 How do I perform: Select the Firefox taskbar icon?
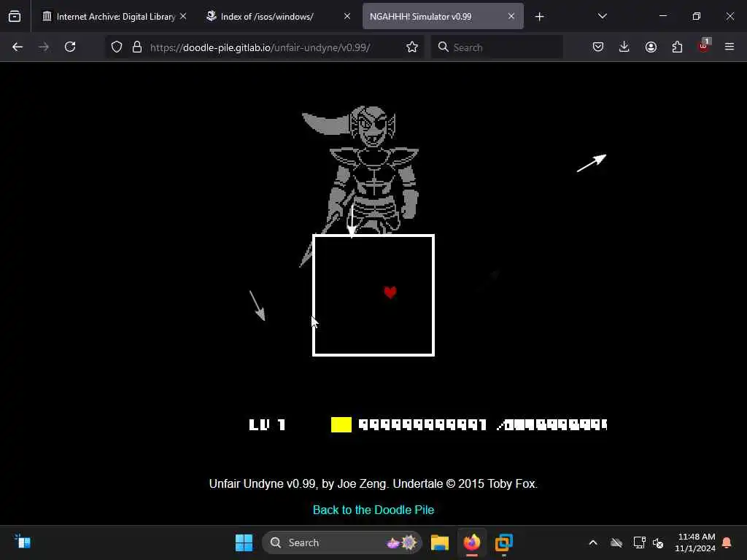point(472,542)
